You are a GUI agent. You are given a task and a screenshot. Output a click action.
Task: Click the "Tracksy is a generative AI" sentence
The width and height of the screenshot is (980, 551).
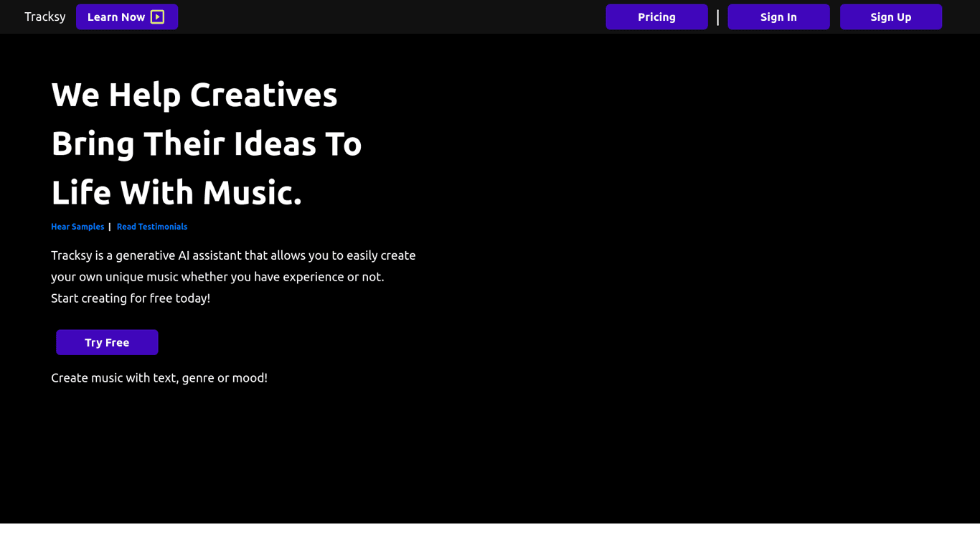233,255
